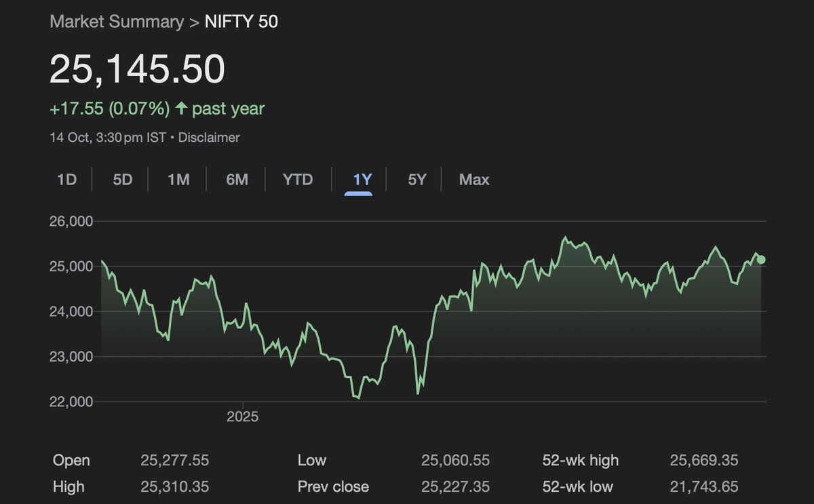Select the Max time range tab
814x504 pixels.
474,180
